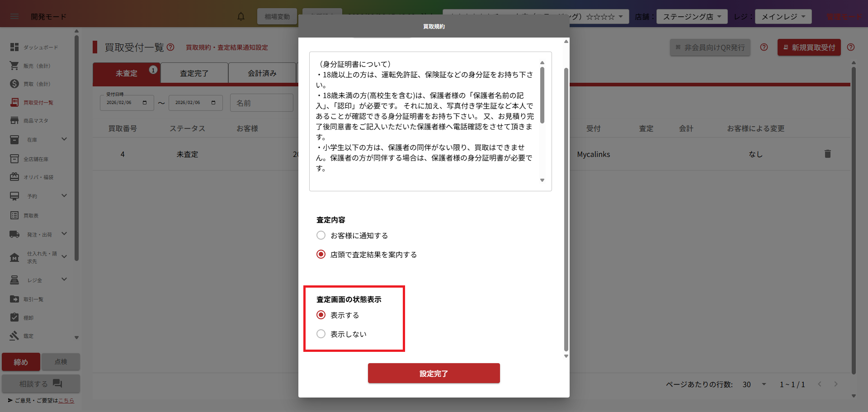Open the 発注・出荷 truck icon
The image size is (868, 412).
pyautogui.click(x=14, y=234)
